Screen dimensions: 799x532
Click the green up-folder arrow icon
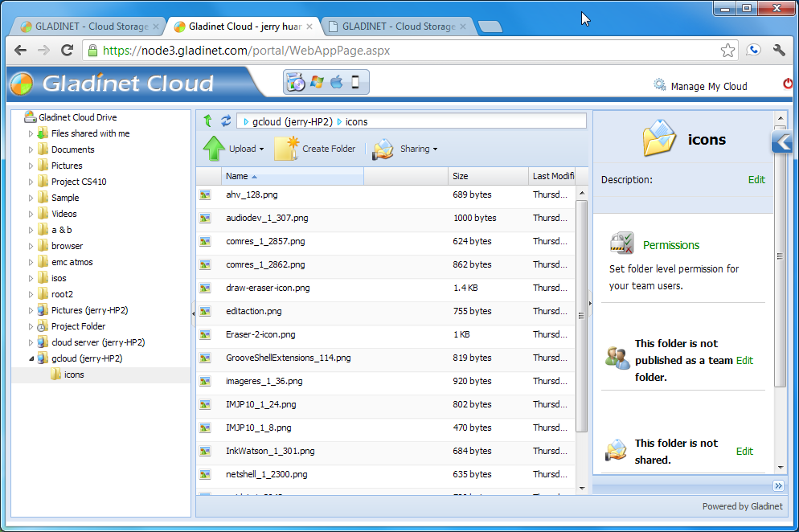click(208, 121)
